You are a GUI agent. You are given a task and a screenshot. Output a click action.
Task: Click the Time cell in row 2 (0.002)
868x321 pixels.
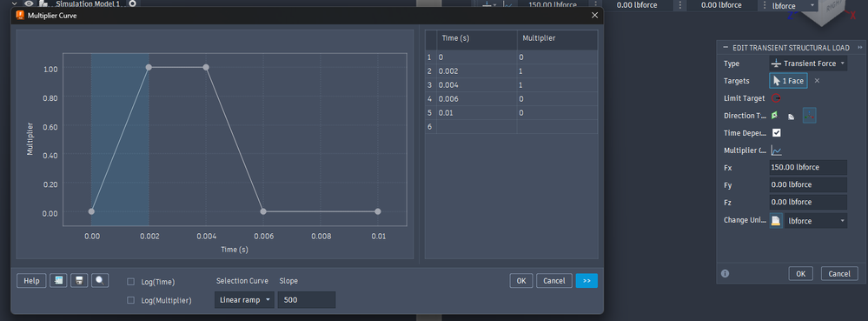(x=477, y=71)
